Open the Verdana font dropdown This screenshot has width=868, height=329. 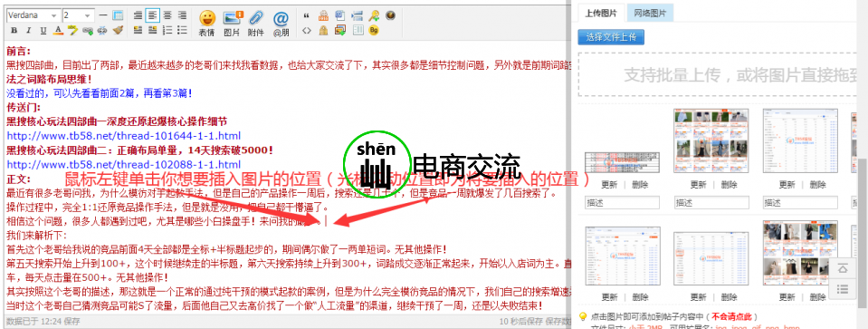pyautogui.click(x=33, y=15)
